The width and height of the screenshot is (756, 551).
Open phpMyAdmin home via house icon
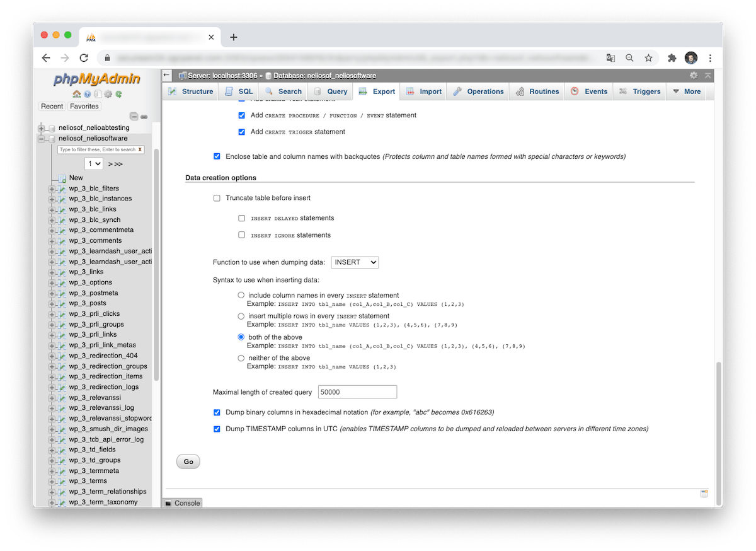(77, 95)
